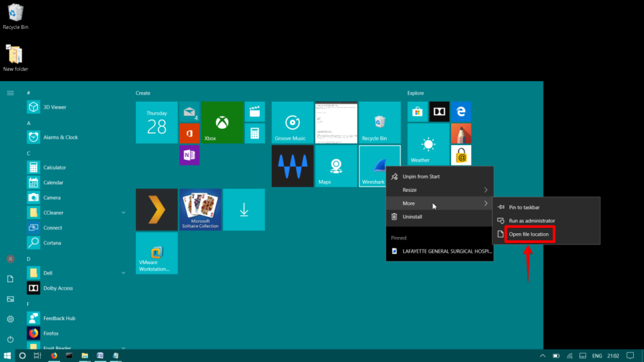Click the user account button

[10, 259]
